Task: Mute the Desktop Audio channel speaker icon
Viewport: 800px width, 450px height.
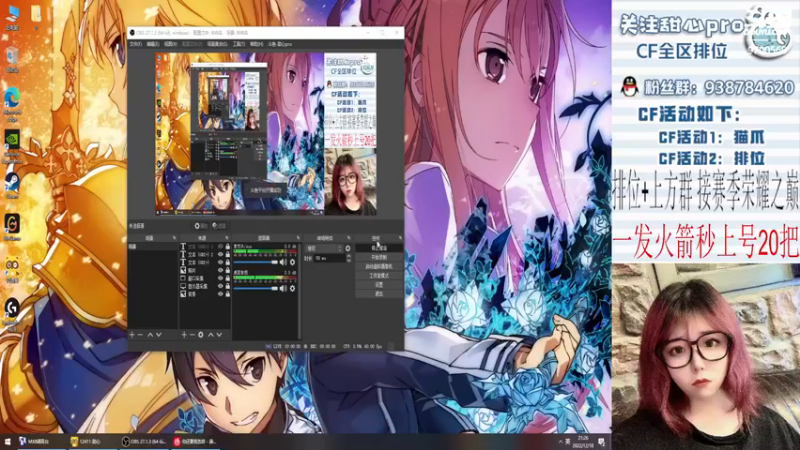Action: tap(283, 288)
